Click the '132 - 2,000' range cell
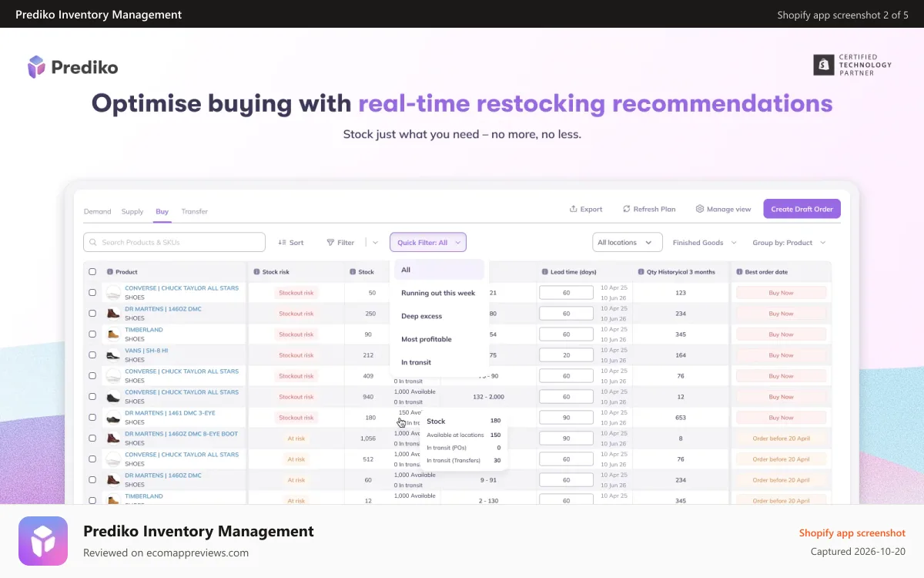The width and height of the screenshot is (924, 578). pos(488,397)
